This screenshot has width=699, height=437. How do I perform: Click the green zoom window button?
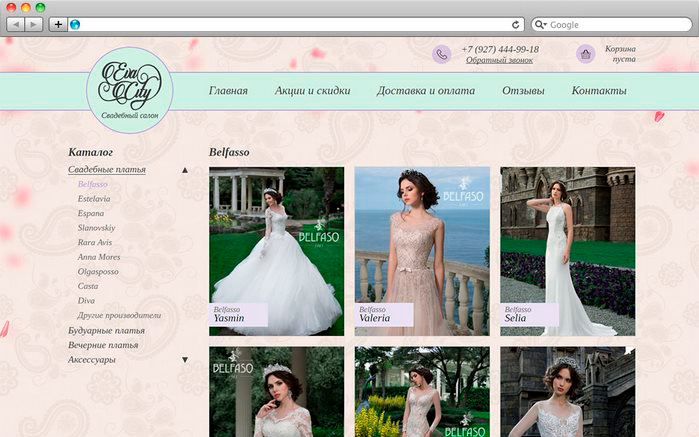click(40, 7)
